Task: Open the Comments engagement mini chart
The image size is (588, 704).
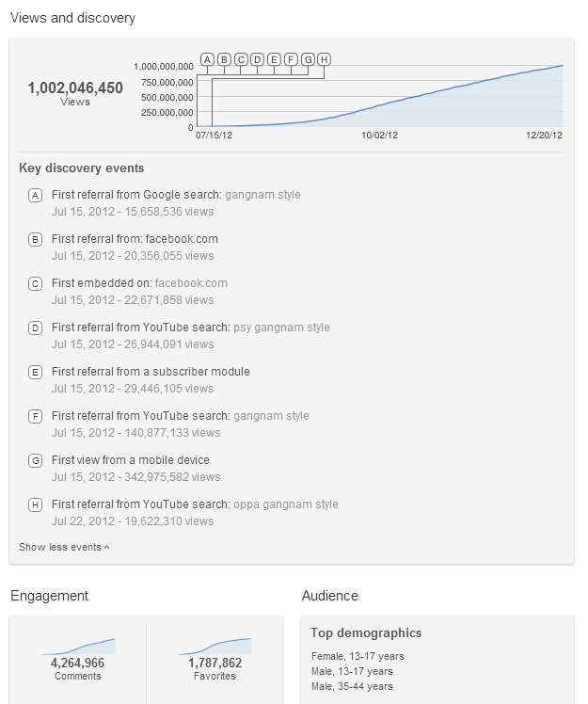Action: (x=78, y=646)
